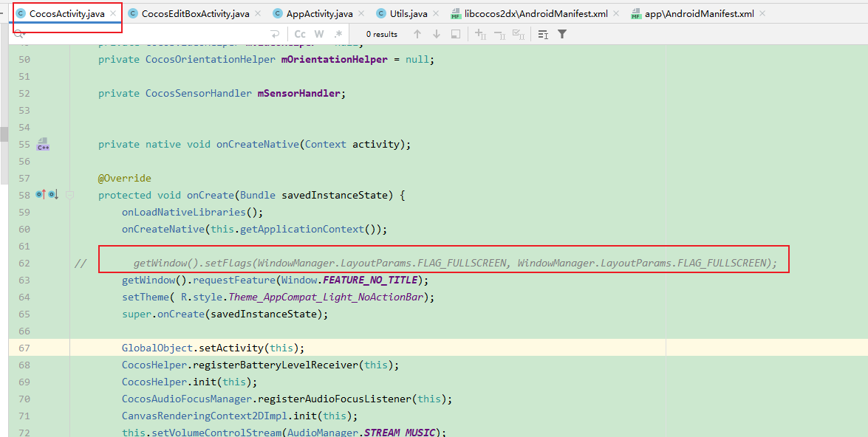Click Theme_AppCompat_Light_NoActionBar on line 64

[x=326, y=297]
